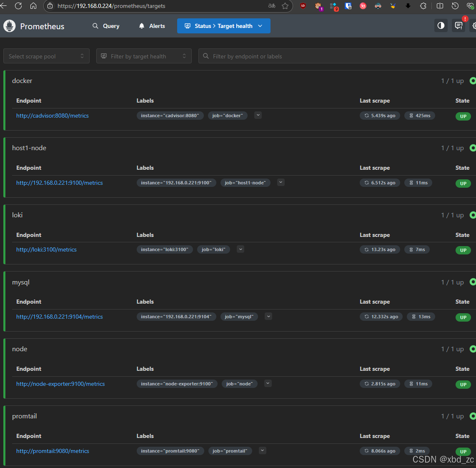This screenshot has height=468, width=476.
Task: Click the browser address bar URL
Action: click(111, 6)
